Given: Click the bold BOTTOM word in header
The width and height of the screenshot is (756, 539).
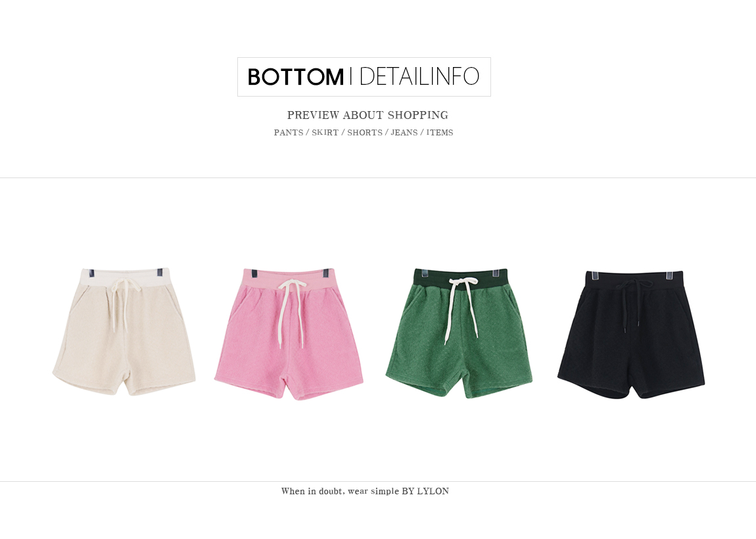Looking at the screenshot, I should tap(296, 77).
